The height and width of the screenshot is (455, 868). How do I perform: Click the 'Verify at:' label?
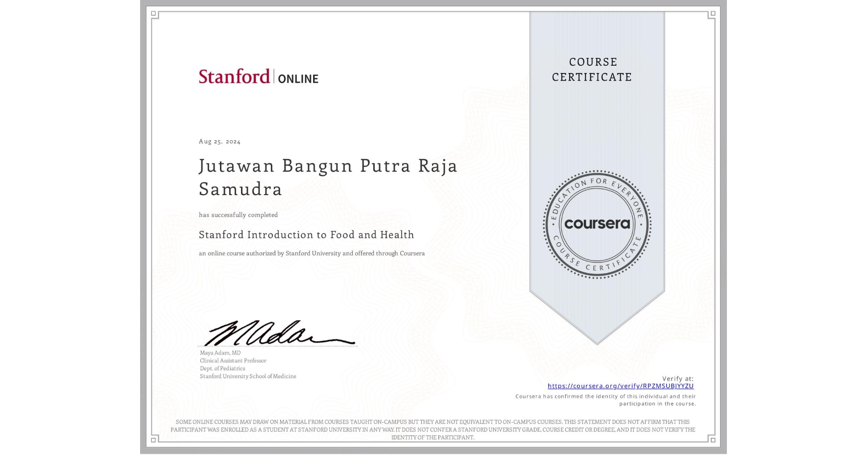coord(678,379)
